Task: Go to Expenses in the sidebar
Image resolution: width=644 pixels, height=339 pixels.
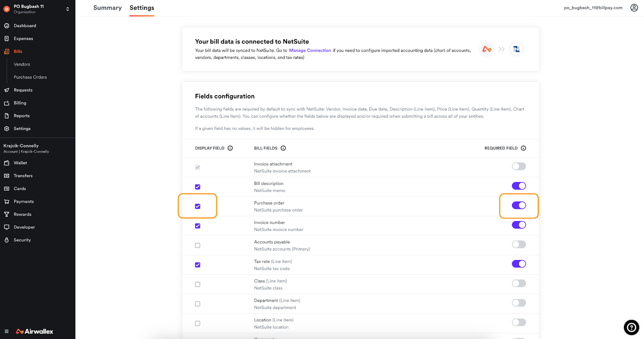Action: (x=23, y=39)
